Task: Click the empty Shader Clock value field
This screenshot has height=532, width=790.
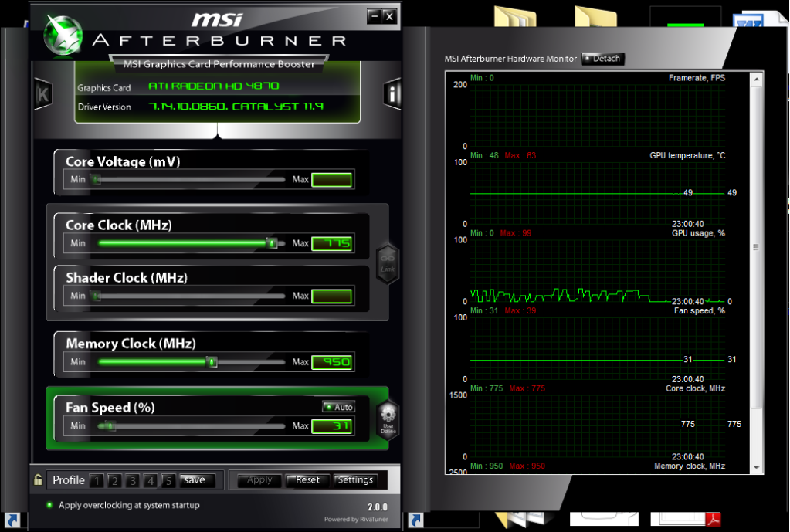Action: (331, 296)
